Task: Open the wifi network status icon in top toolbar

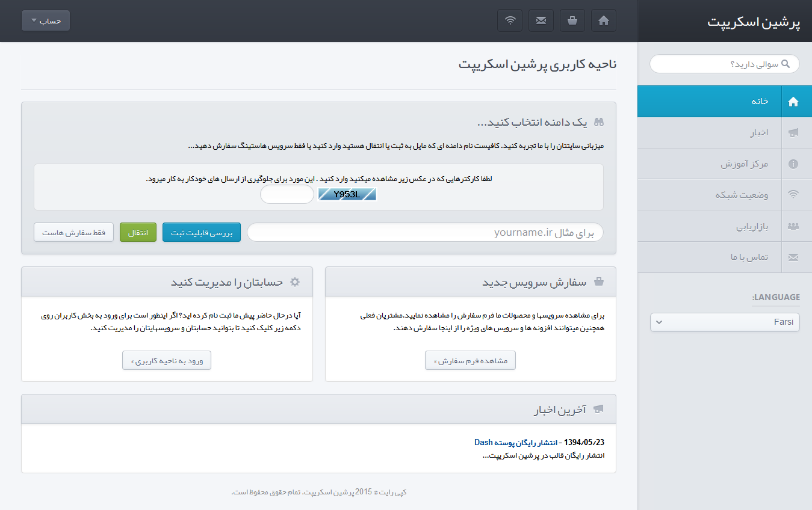Action: point(510,20)
